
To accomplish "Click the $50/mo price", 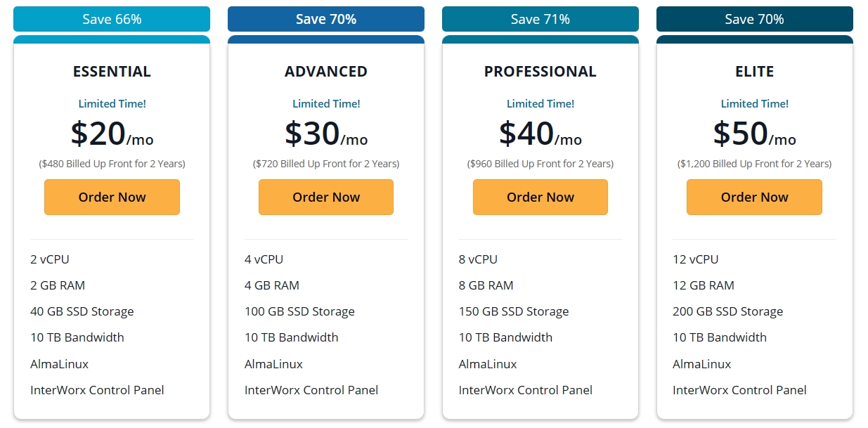I will pyautogui.click(x=754, y=134).
